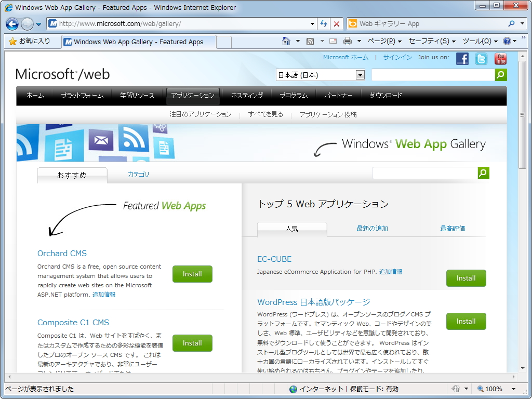Open the Twitter profile icon
Screen dimensions: 532x399
pos(481,59)
